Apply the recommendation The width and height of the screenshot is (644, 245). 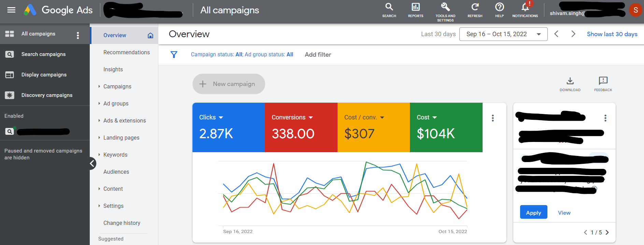pos(533,212)
